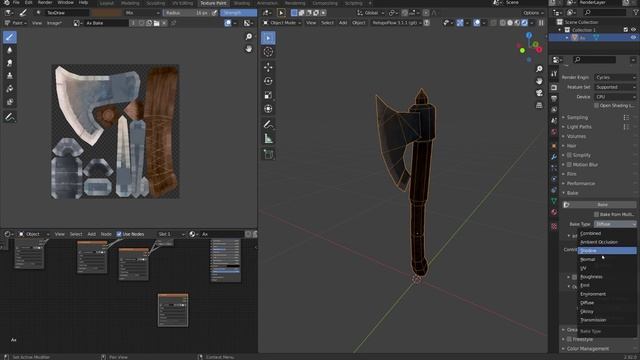Click the viewport zoom magnifier icon
This screenshot has width=640, height=360.
click(x=539, y=69)
